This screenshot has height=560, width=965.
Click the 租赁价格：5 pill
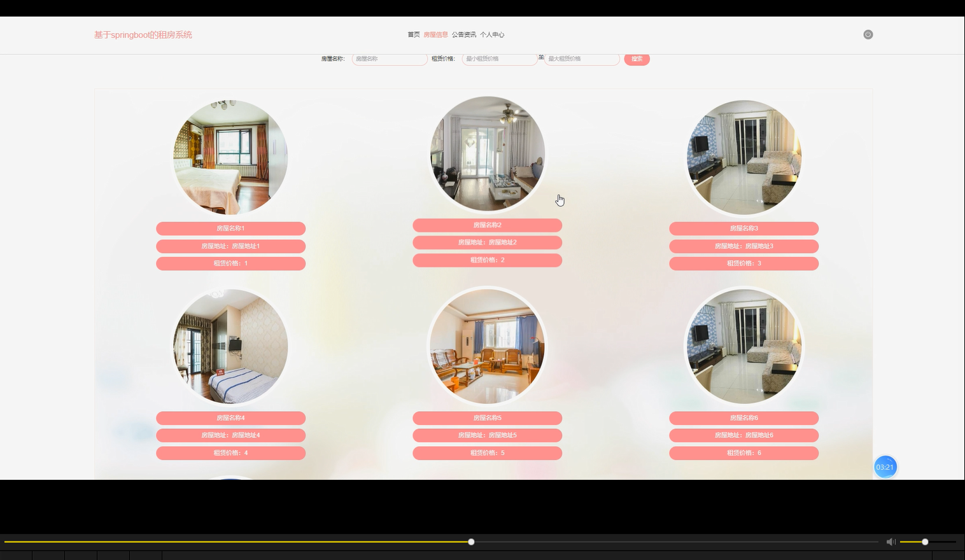488,453
